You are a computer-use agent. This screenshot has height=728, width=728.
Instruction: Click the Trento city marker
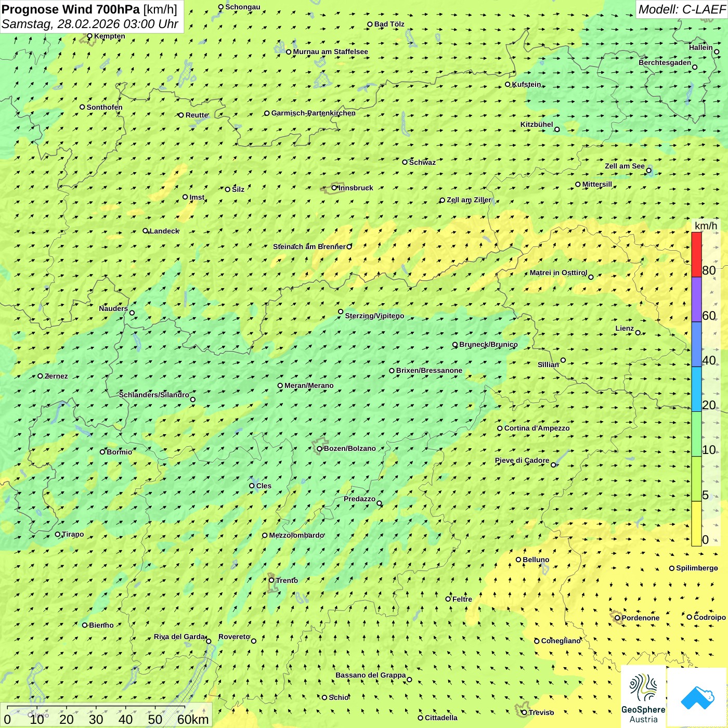271,580
